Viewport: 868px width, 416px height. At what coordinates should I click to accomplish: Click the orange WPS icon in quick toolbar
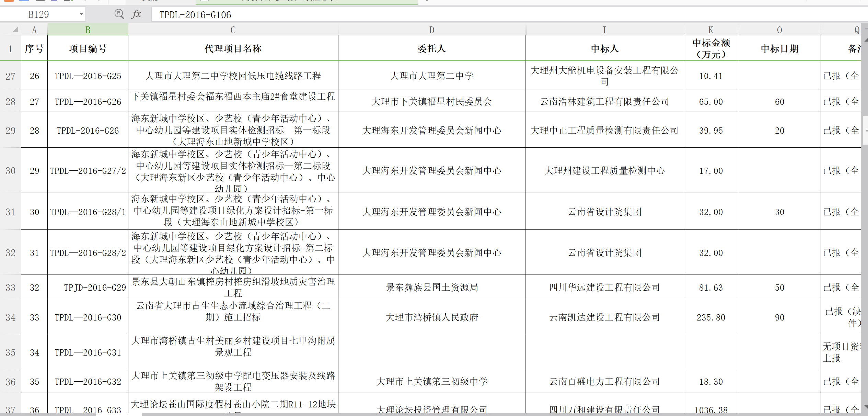9,1
